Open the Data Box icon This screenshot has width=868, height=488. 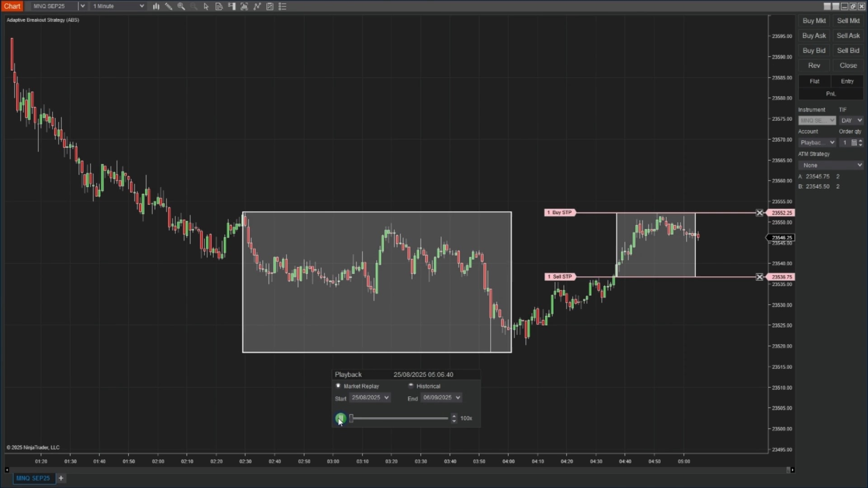point(219,6)
